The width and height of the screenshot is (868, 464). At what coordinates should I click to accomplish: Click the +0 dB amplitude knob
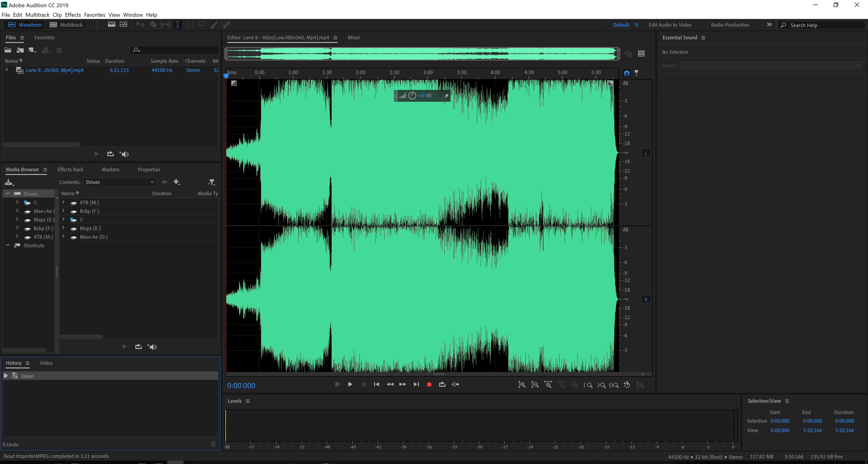point(412,96)
